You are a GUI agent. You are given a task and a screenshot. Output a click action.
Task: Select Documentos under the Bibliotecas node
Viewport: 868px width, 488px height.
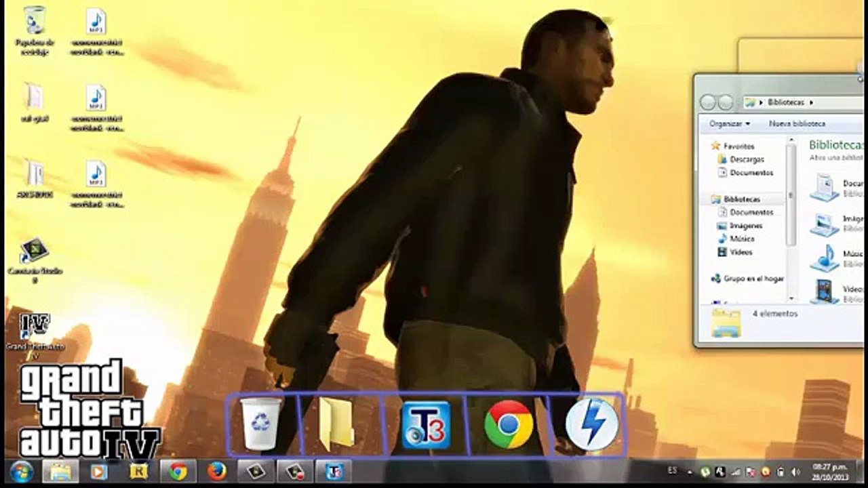(745, 212)
